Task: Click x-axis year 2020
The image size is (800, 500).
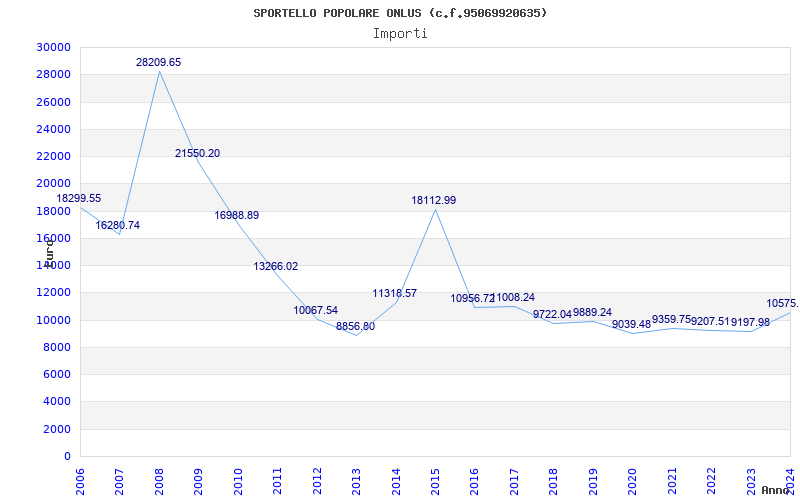Action: pos(632,481)
